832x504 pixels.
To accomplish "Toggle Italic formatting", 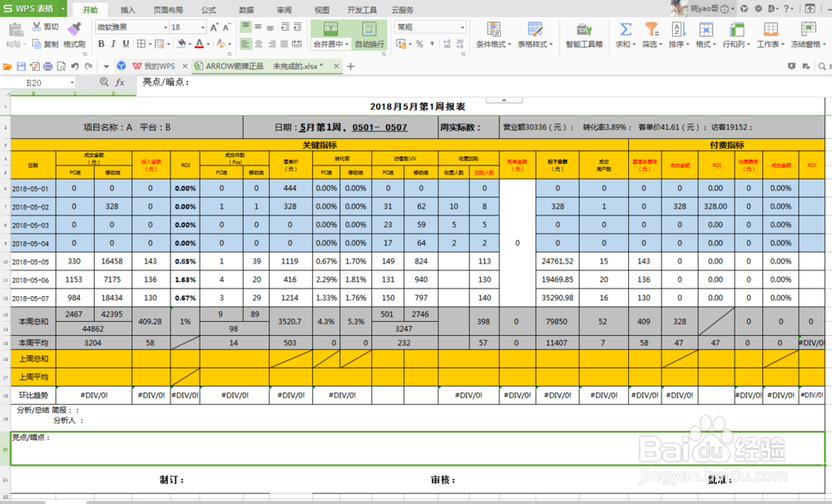I will tap(113, 44).
